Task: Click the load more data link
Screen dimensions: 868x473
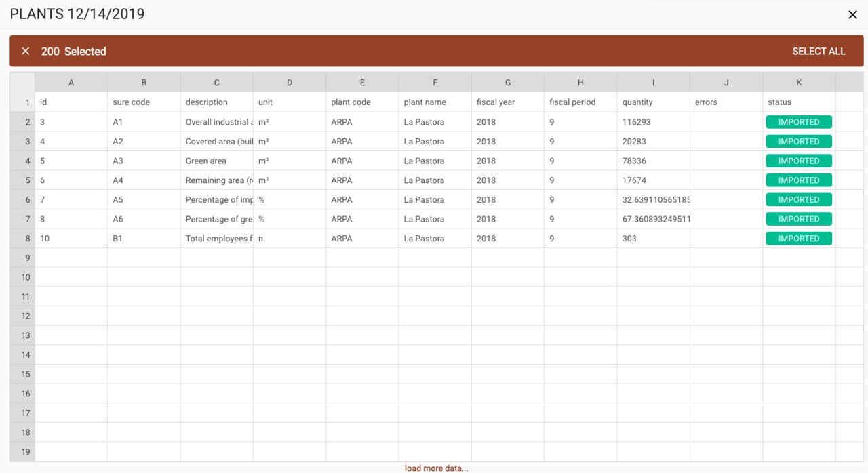Action: pyautogui.click(x=436, y=468)
